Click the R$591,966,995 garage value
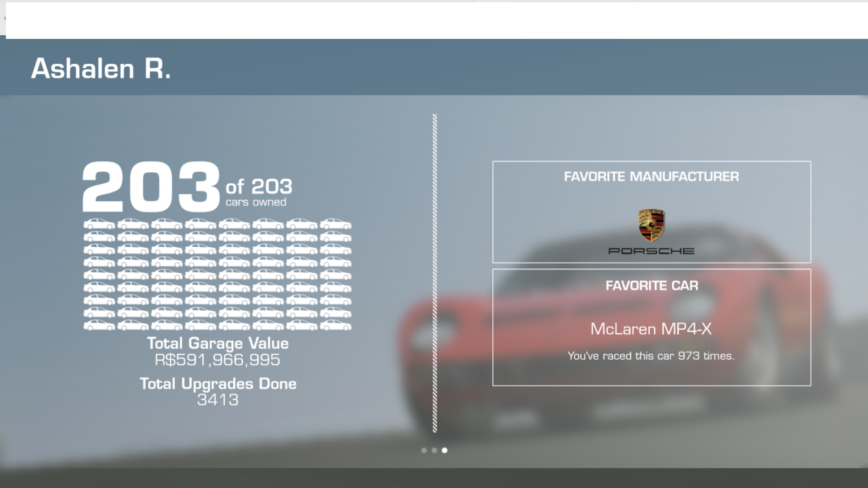This screenshot has height=488, width=868. click(x=217, y=360)
